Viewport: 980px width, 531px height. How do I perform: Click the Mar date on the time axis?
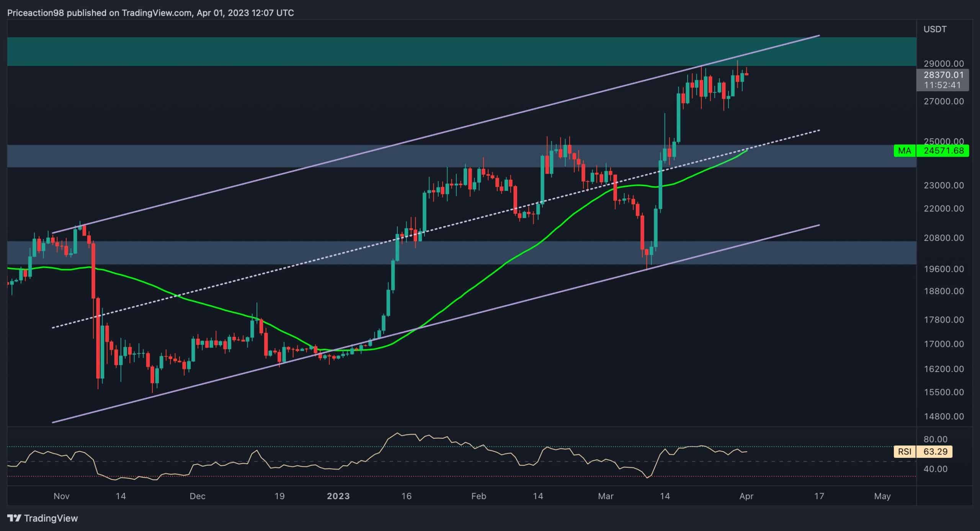606,496
